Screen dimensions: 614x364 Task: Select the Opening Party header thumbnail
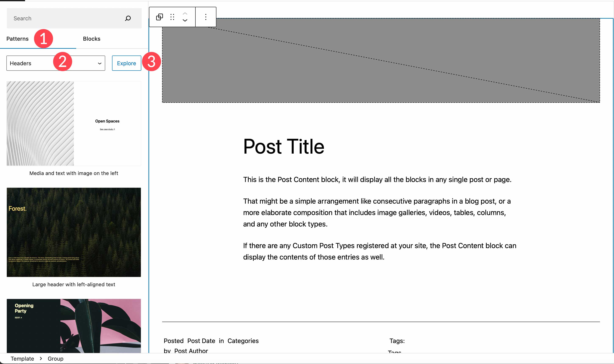(x=74, y=325)
